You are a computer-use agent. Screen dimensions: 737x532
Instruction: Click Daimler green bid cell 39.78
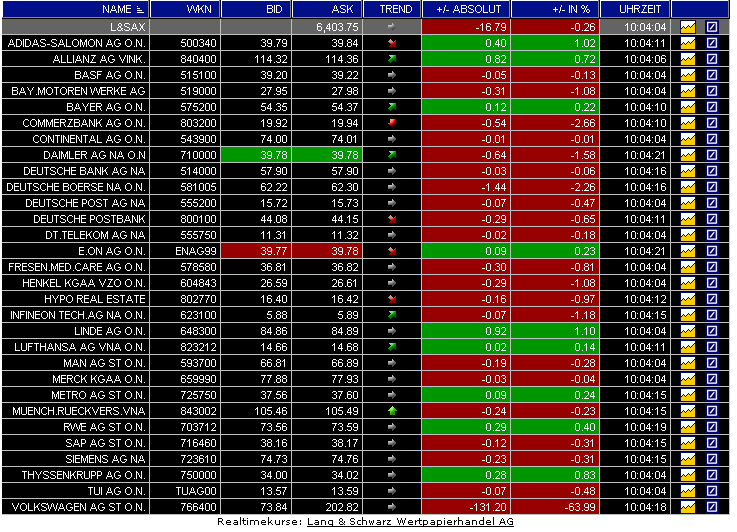click(x=256, y=155)
